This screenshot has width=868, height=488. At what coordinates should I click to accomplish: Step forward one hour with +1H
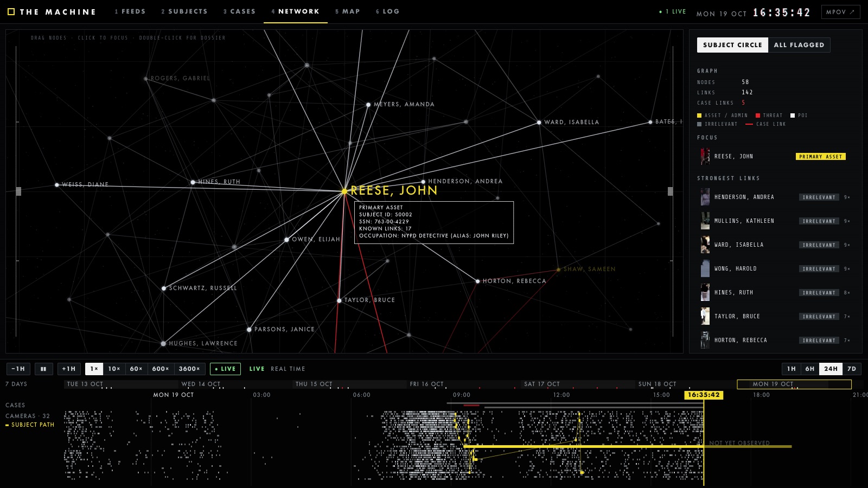point(69,369)
